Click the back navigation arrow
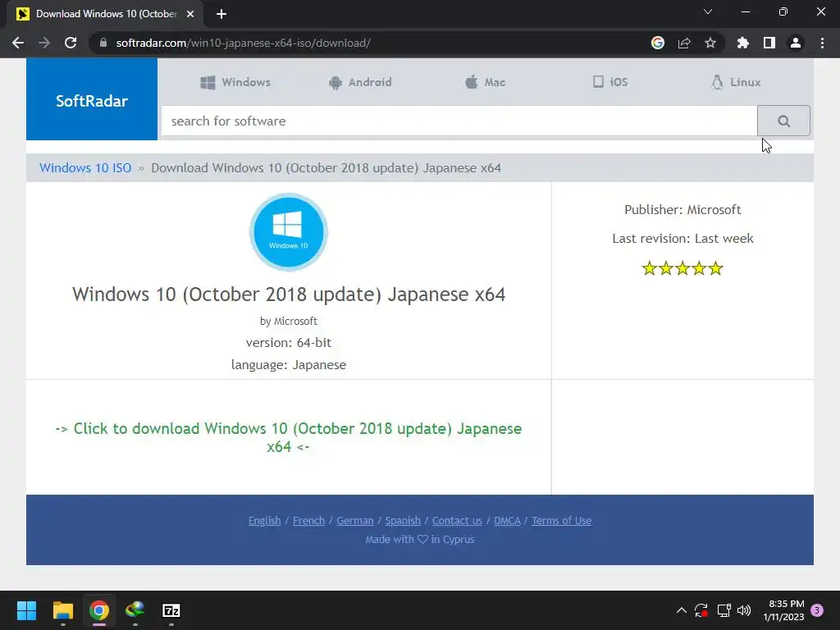The height and width of the screenshot is (630, 840). (x=18, y=43)
